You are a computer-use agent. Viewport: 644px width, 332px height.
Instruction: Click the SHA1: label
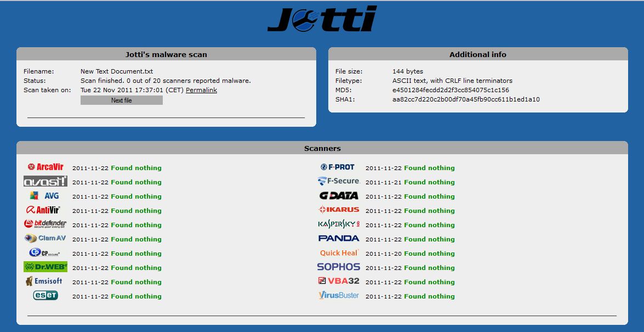click(x=345, y=99)
